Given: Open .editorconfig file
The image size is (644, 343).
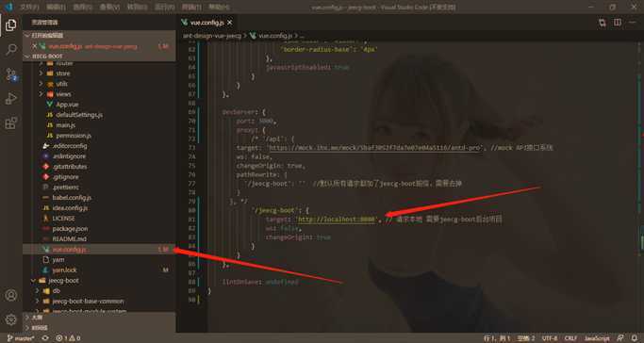Looking at the screenshot, I should point(70,146).
